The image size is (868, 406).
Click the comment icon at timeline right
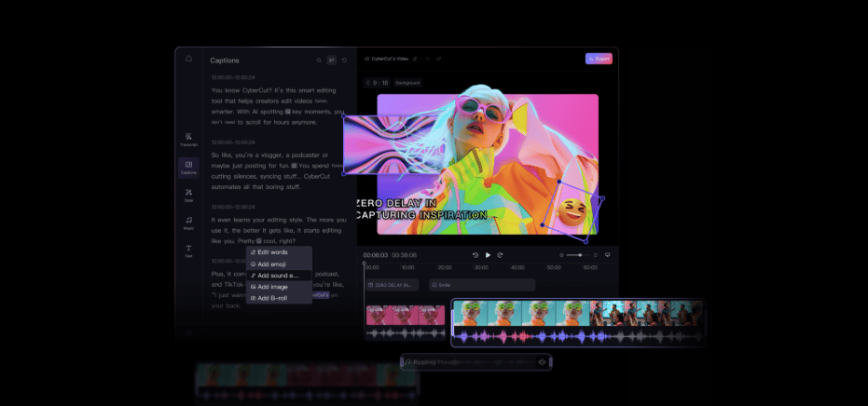tap(607, 255)
